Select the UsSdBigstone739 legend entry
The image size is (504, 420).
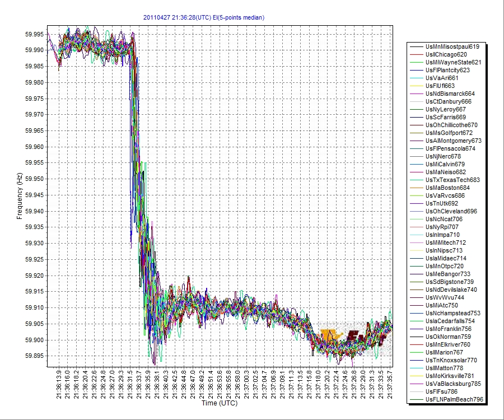coord(450,282)
